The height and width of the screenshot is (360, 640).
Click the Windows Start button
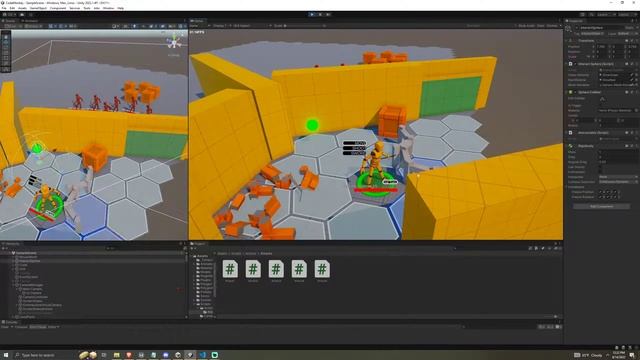[6, 355]
